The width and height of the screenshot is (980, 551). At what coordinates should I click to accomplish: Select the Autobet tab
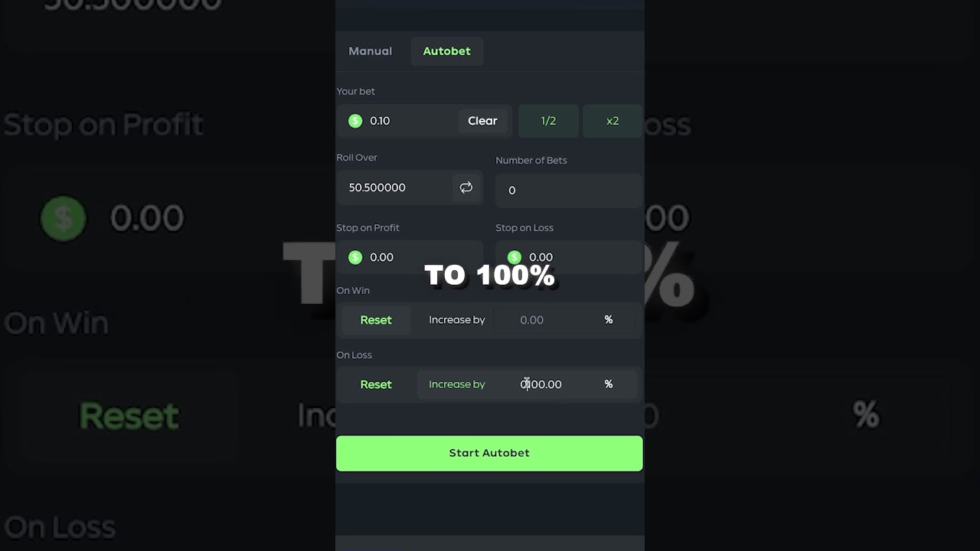pyautogui.click(x=447, y=51)
